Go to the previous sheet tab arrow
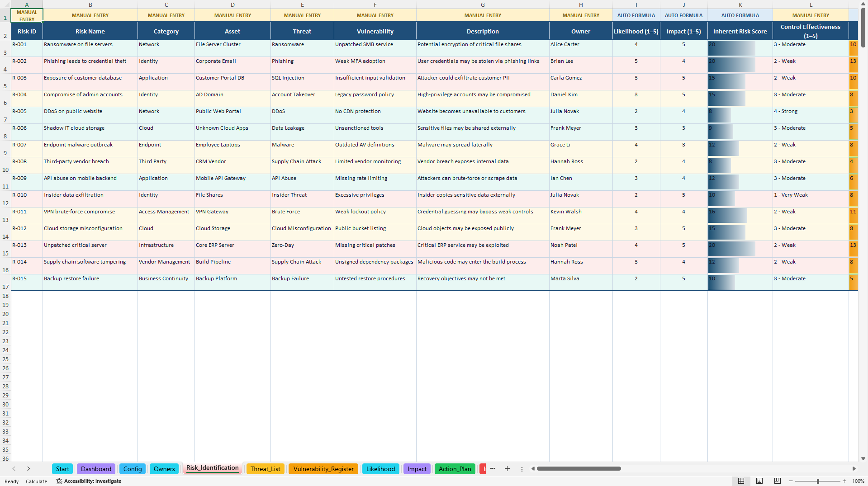868x486 pixels. tap(14, 469)
